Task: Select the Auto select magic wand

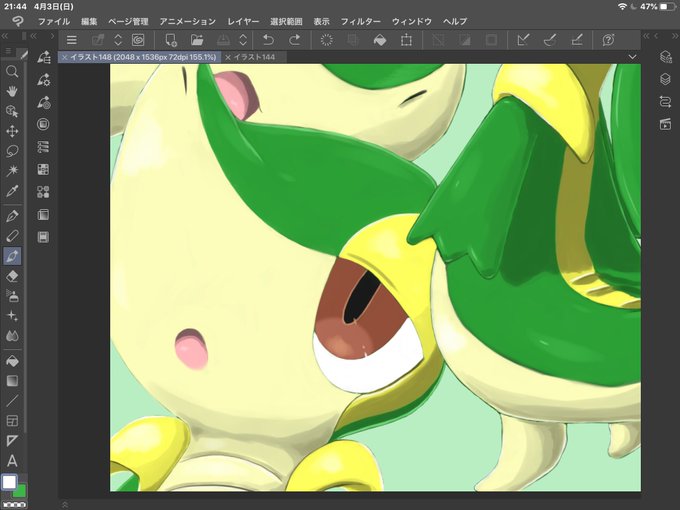Action: coord(12,171)
